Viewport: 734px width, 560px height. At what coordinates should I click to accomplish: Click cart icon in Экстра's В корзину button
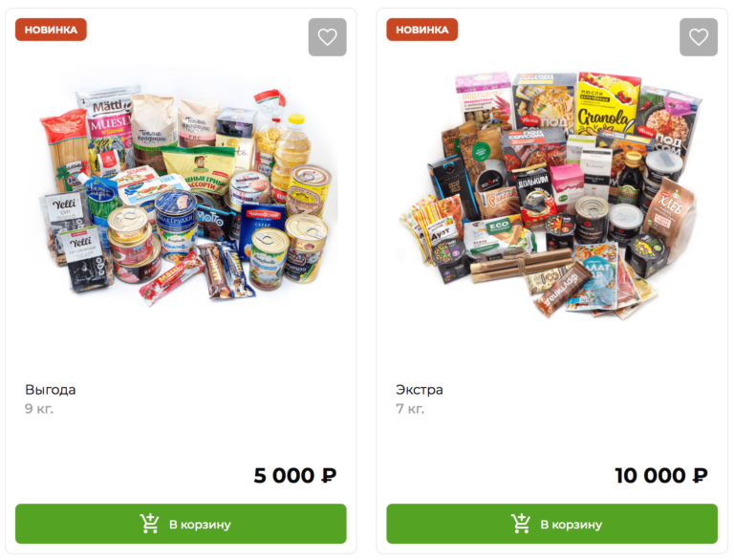(521, 524)
